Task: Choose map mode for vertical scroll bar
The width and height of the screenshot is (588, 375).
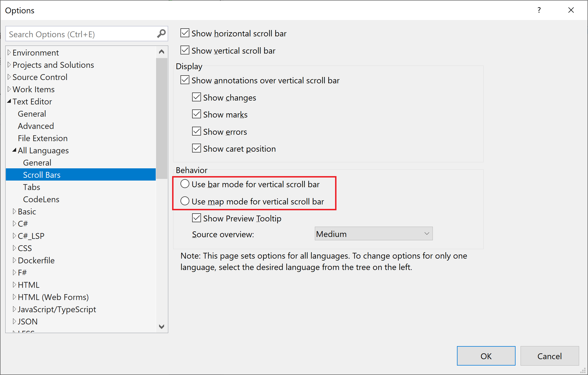Action: pyautogui.click(x=185, y=201)
